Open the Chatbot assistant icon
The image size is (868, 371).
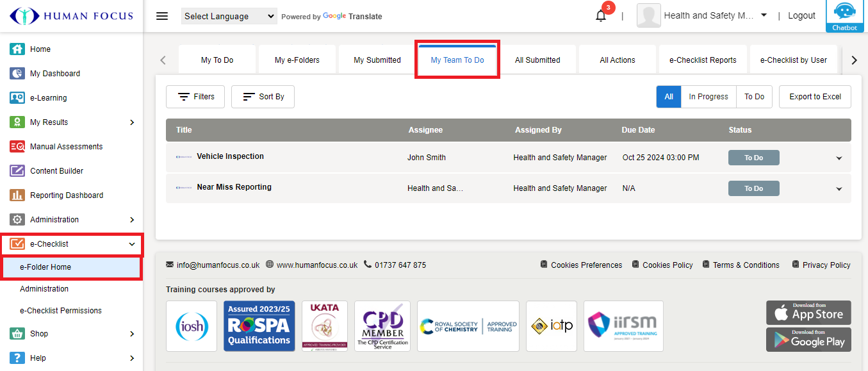point(844,16)
